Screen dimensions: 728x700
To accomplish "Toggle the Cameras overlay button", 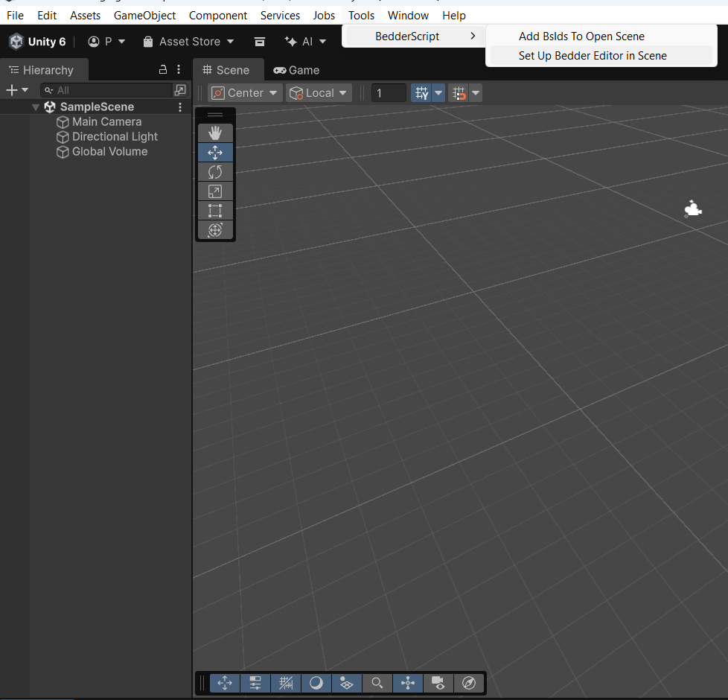I will [438, 683].
